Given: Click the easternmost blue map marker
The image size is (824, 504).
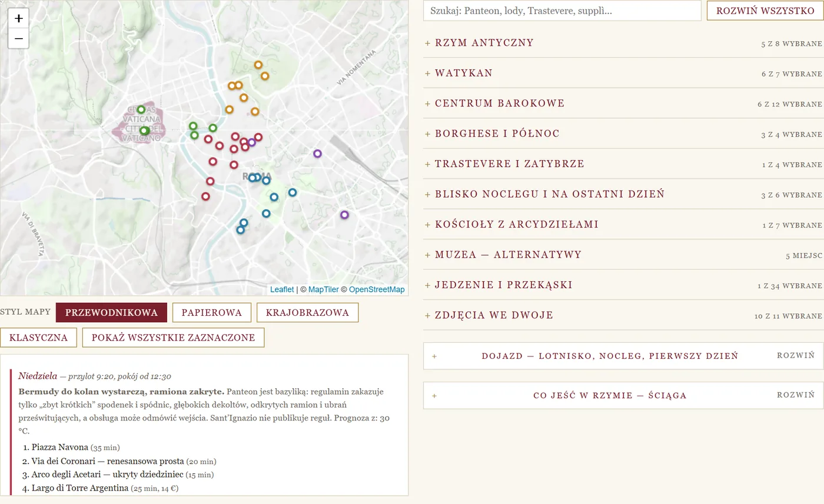Looking at the screenshot, I should click(292, 192).
